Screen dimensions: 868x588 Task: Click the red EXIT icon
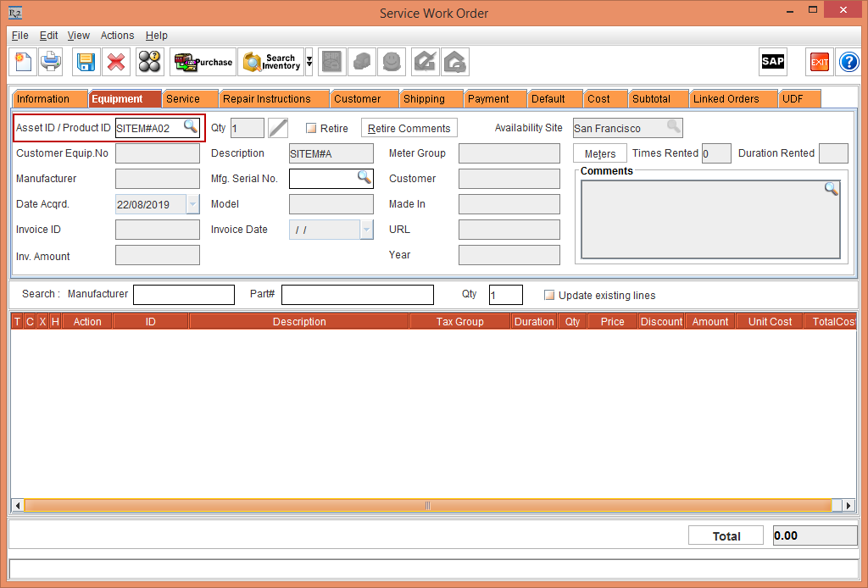(819, 62)
